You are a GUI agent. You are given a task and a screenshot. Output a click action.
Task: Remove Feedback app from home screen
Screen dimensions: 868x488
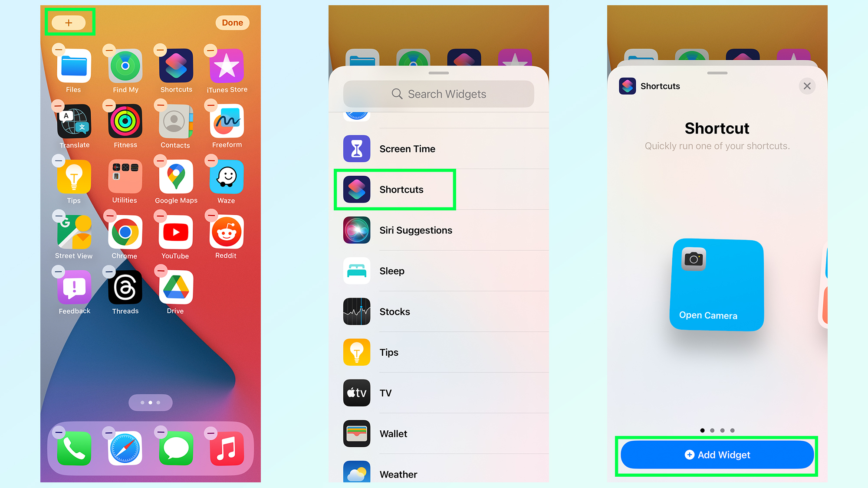pyautogui.click(x=59, y=272)
